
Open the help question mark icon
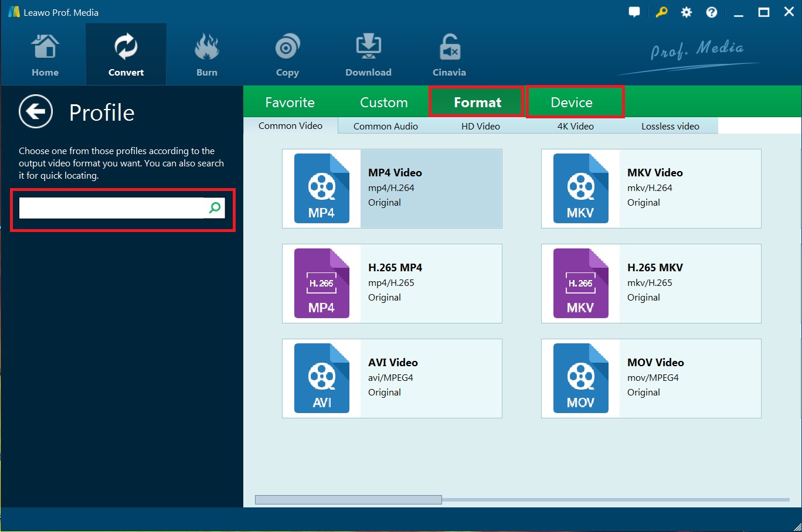[x=712, y=12]
